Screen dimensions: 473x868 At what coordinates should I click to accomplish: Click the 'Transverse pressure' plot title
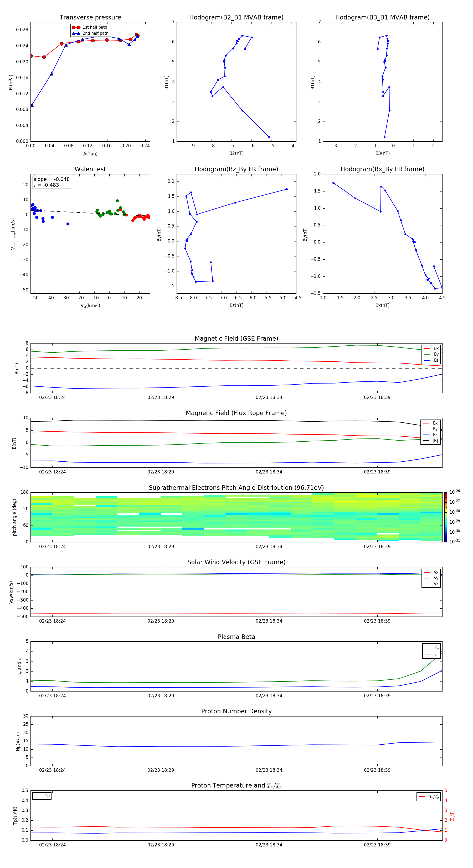(90, 18)
